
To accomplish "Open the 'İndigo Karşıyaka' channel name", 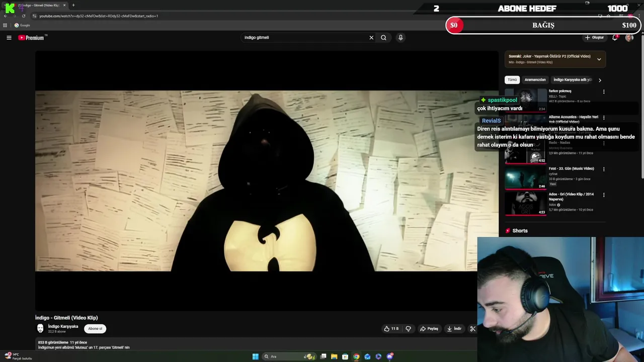I will pos(63,326).
